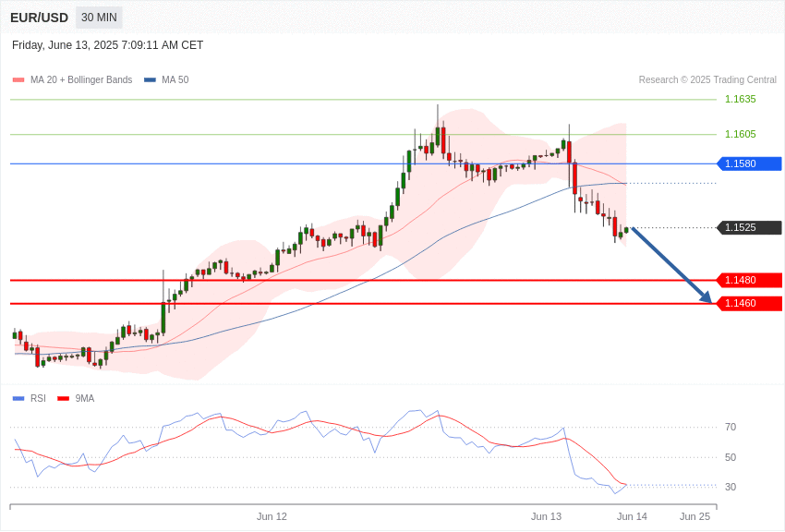Click the Jun 14 date axis label
The image size is (785, 532).
click(632, 516)
